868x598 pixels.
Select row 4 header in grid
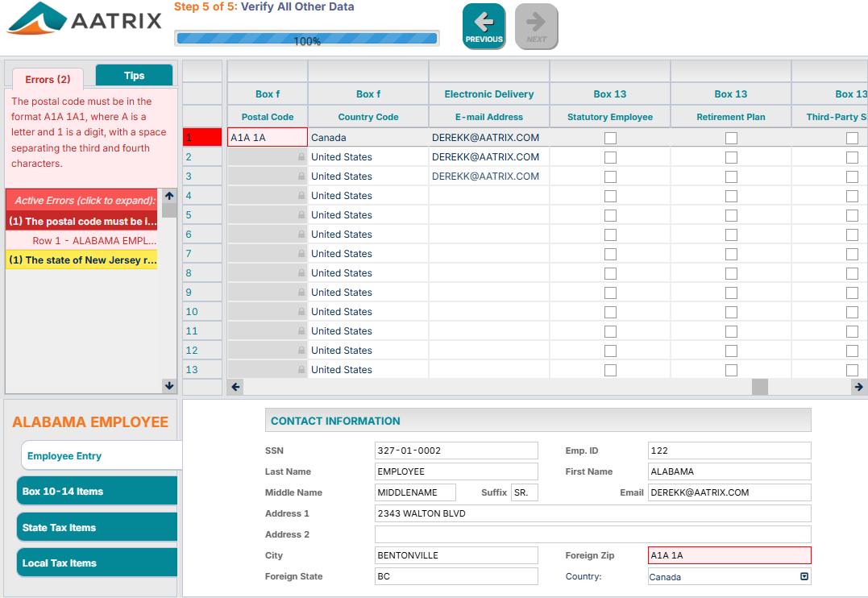pyautogui.click(x=202, y=196)
